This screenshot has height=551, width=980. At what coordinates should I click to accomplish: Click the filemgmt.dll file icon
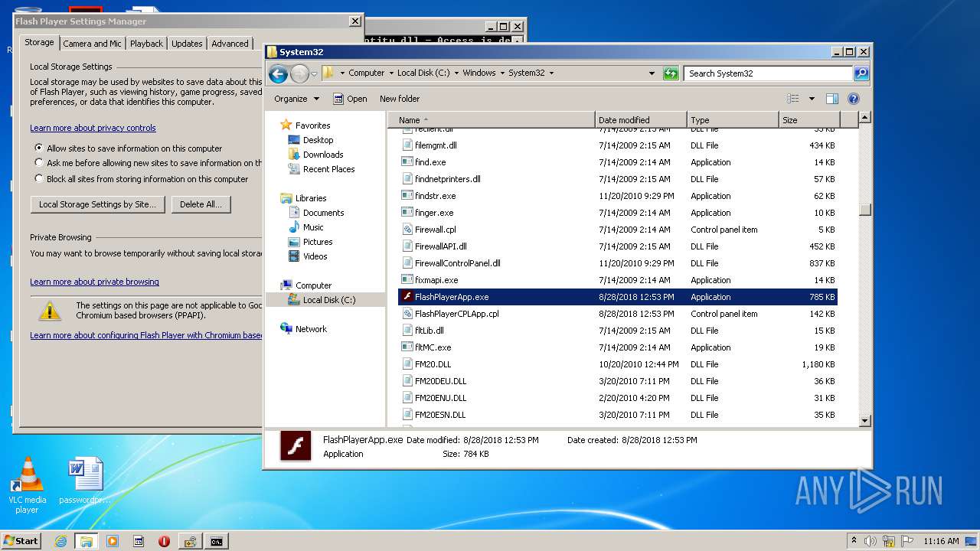tap(408, 145)
